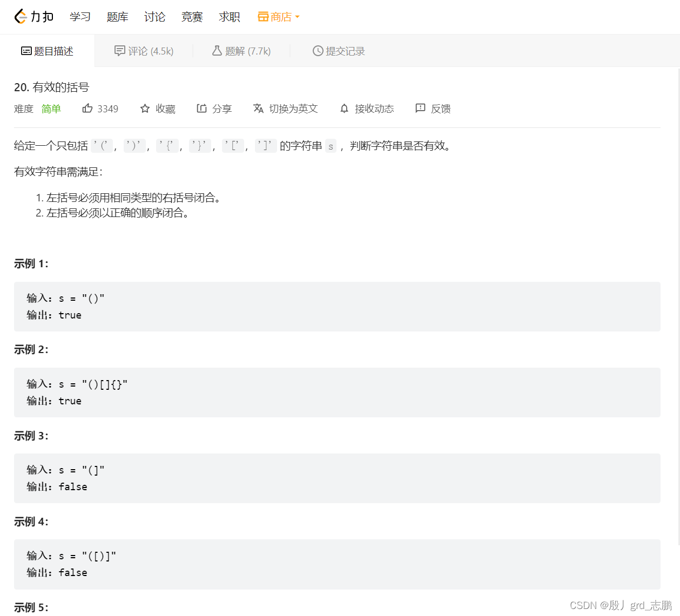Click the star favorite icon
Image resolution: width=680 pixels, height=616 pixels.
coord(145,109)
